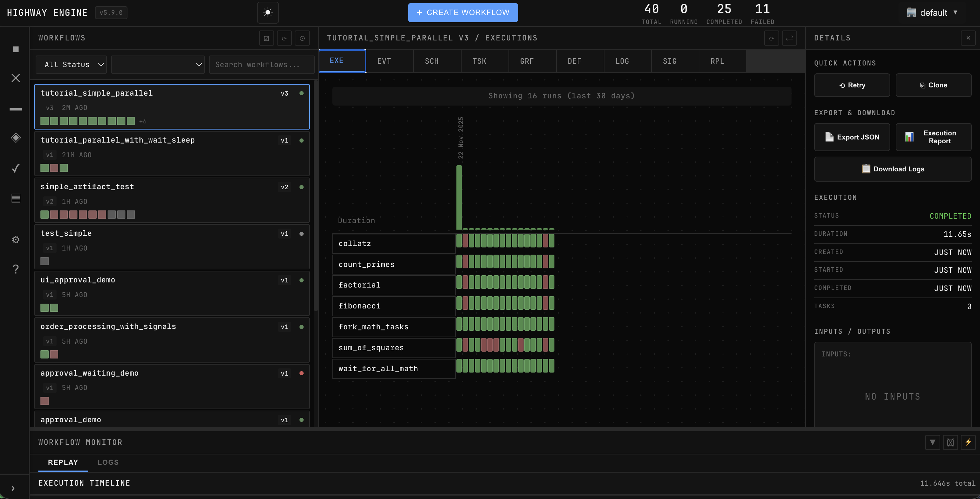Toggle the select checkbox icon in Workflows header
The image size is (980, 499).
click(x=266, y=38)
